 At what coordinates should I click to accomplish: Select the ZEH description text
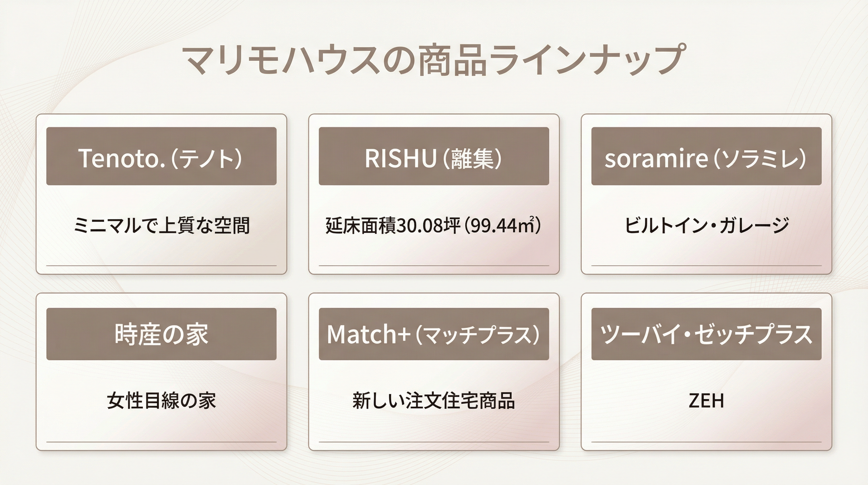(x=706, y=400)
